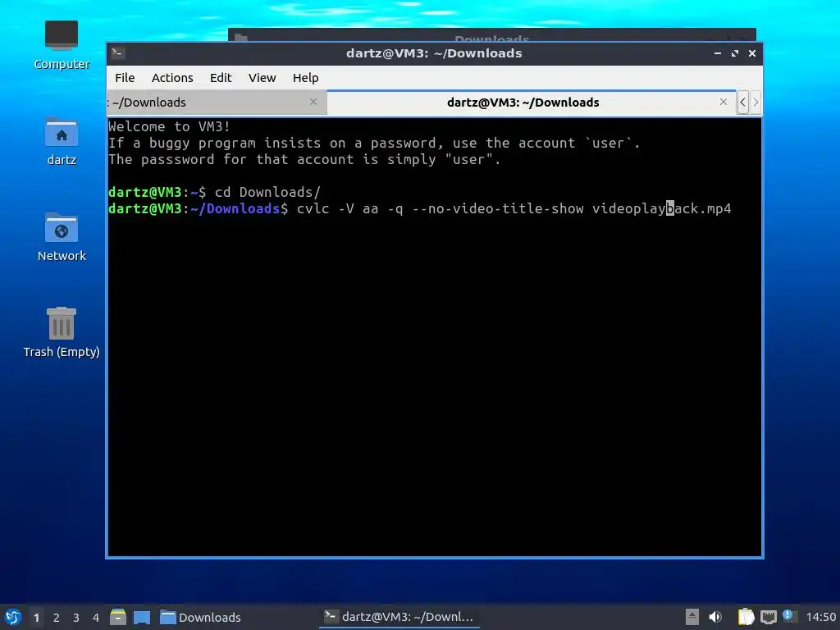Screen dimensions: 840x630
Task: Maximize the terminal window
Action: pyautogui.click(x=734, y=53)
